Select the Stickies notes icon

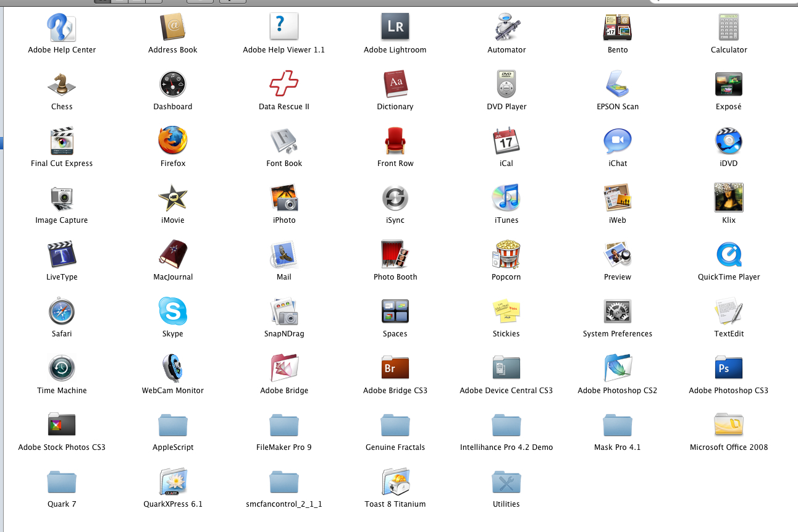pos(506,311)
